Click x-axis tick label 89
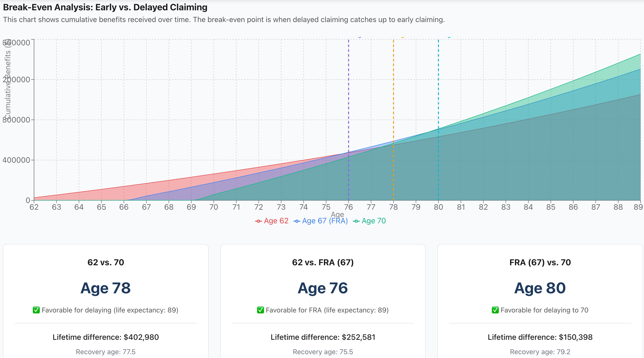 (638, 207)
